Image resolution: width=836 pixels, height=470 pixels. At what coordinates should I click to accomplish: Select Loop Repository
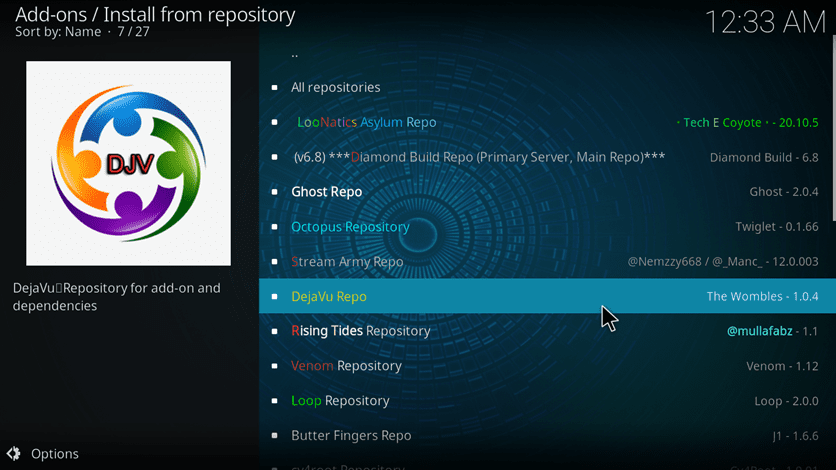pyautogui.click(x=547, y=401)
